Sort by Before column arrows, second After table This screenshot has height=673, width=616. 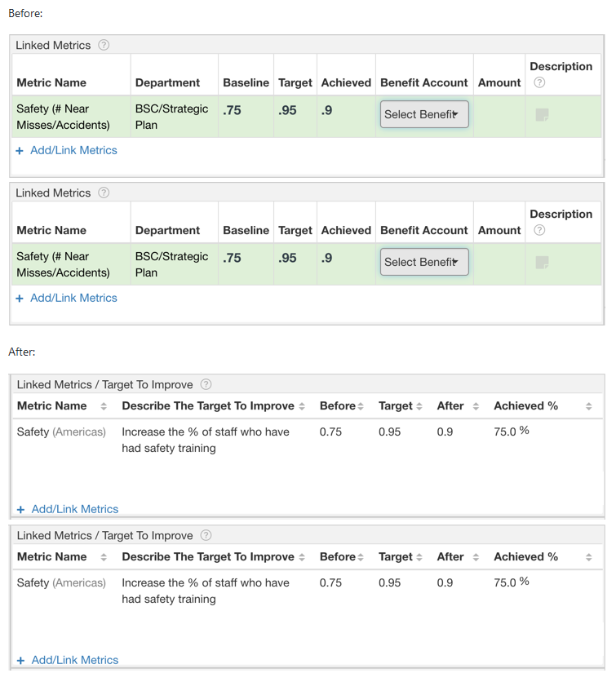pos(361,557)
